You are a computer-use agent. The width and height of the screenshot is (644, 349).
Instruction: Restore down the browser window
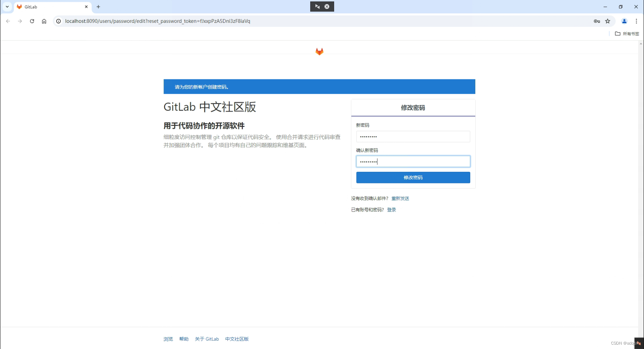620,7
